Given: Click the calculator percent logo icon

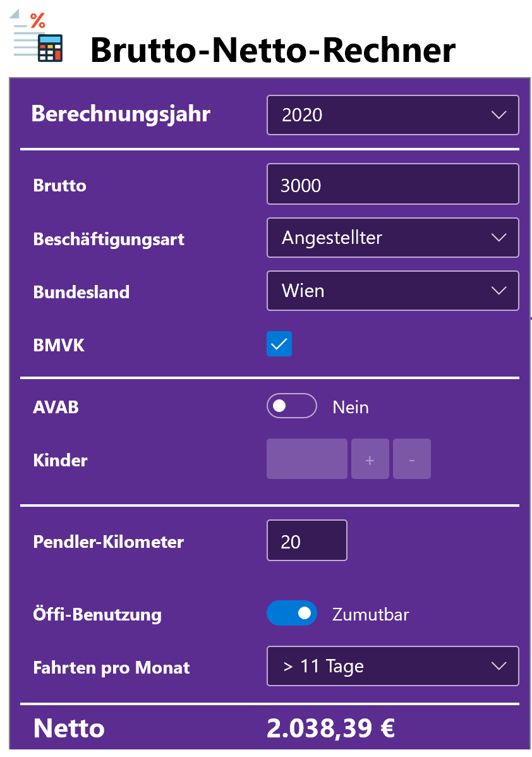Looking at the screenshot, I should pos(39,37).
